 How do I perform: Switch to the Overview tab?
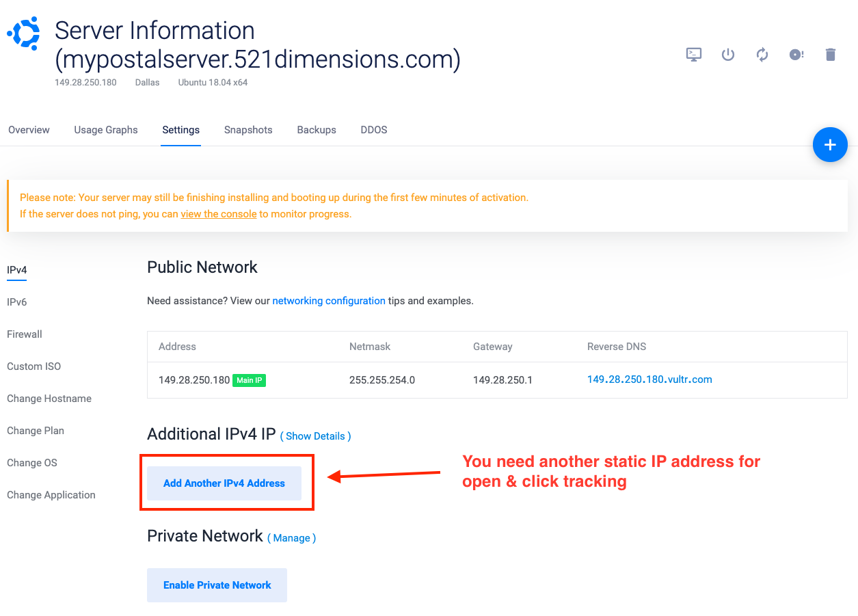point(29,130)
